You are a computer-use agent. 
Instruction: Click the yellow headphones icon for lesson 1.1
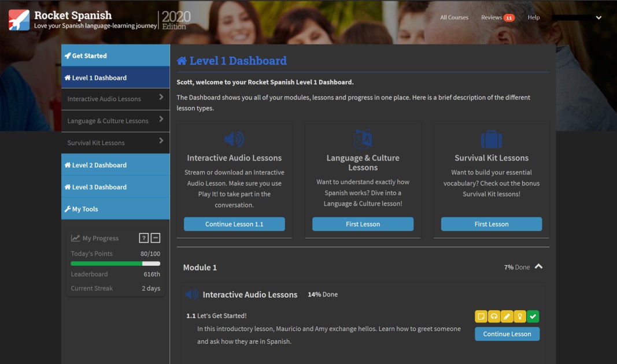point(494,317)
